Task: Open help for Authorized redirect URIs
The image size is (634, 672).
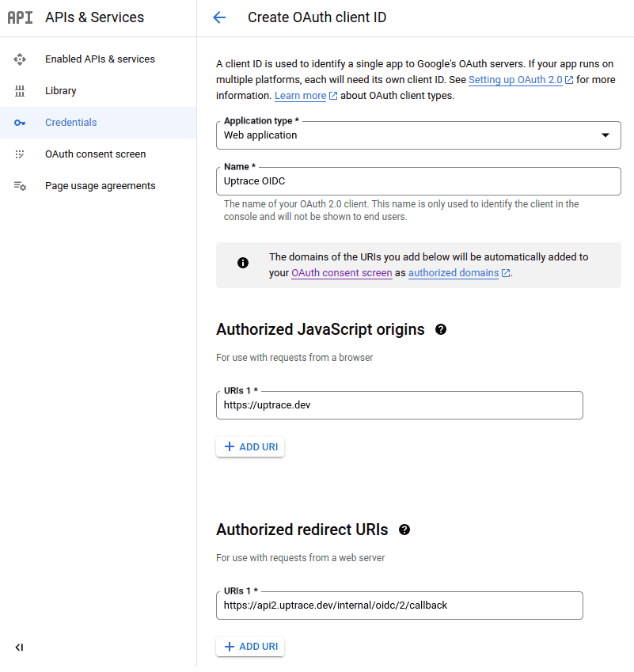Action: click(404, 530)
